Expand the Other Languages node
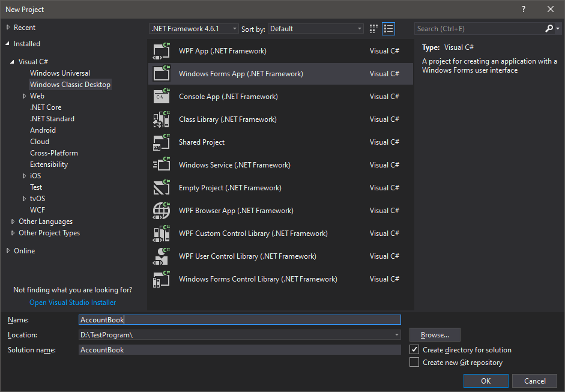The width and height of the screenshot is (565, 392). (13, 222)
